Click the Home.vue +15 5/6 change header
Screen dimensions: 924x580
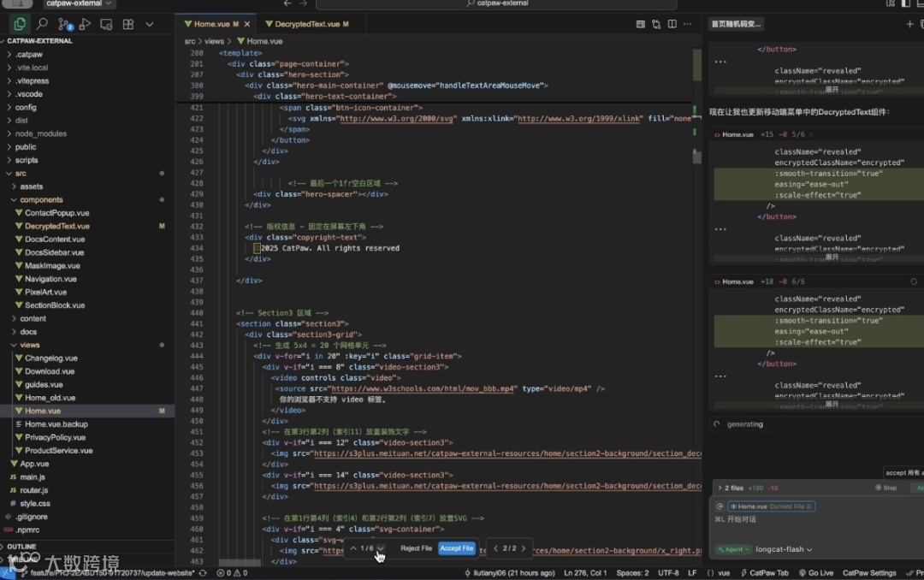(816, 134)
